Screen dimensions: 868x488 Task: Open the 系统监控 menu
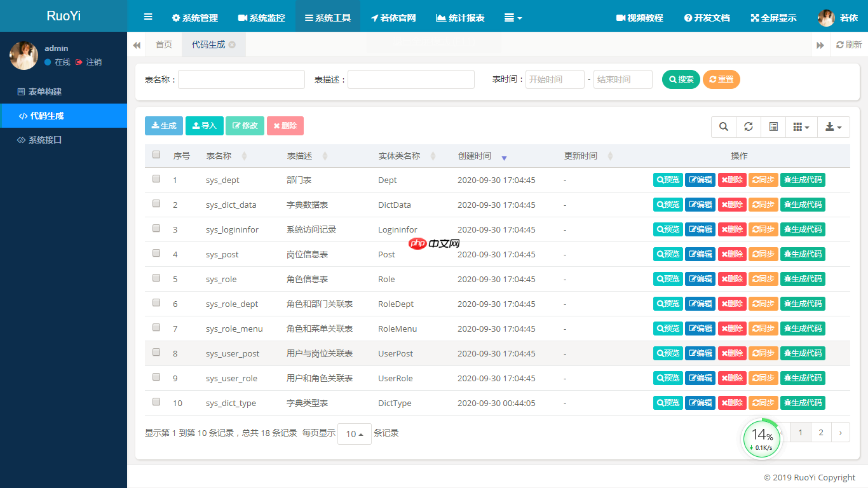(x=261, y=17)
